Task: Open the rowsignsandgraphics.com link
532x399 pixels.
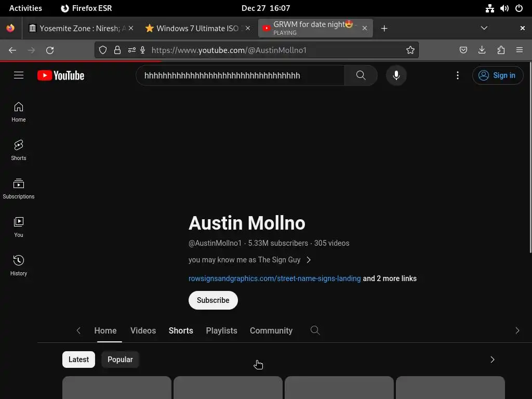Action: [274, 278]
